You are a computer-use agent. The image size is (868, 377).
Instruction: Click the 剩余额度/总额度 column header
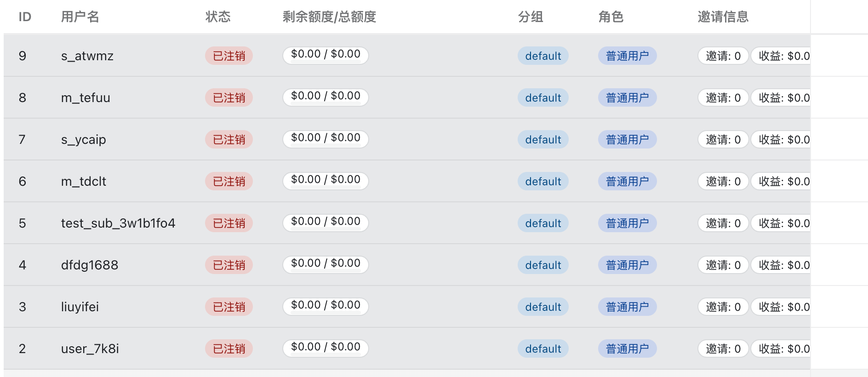click(329, 17)
